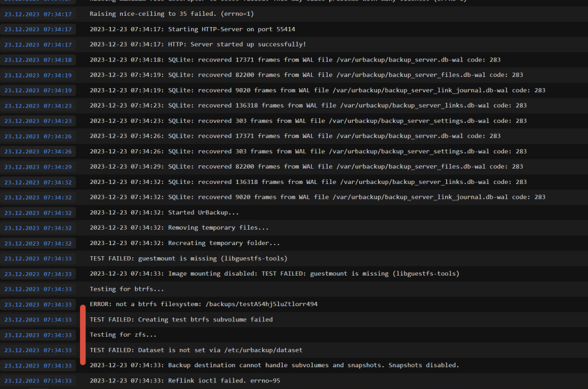
Task: Click the timestamp badge 23.12.2023 07:34:18
Action: point(38,60)
